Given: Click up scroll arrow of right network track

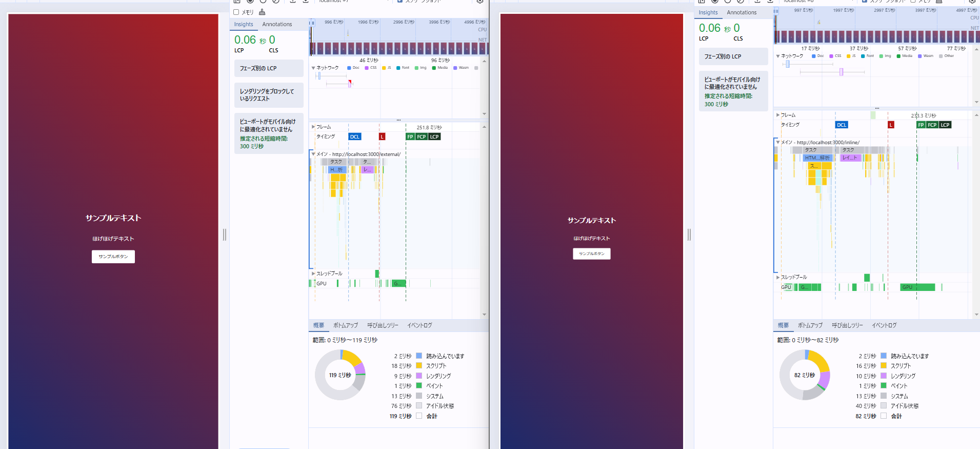Looking at the screenshot, I should pyautogui.click(x=976, y=49).
